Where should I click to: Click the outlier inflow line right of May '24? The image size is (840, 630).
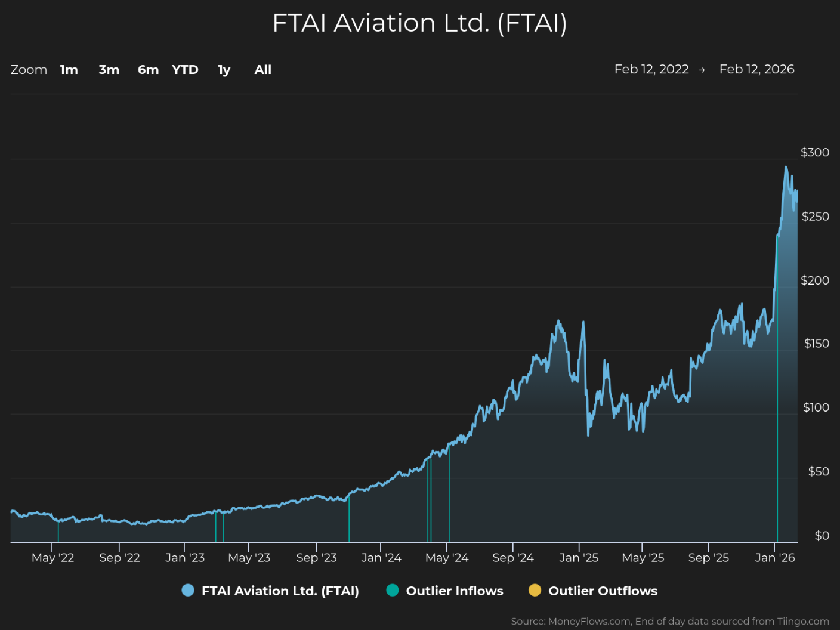[x=450, y=493]
